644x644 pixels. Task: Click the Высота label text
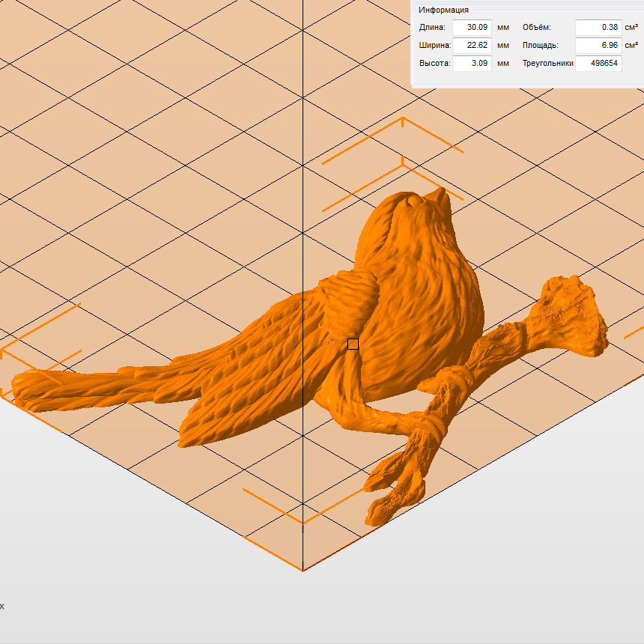tap(434, 64)
